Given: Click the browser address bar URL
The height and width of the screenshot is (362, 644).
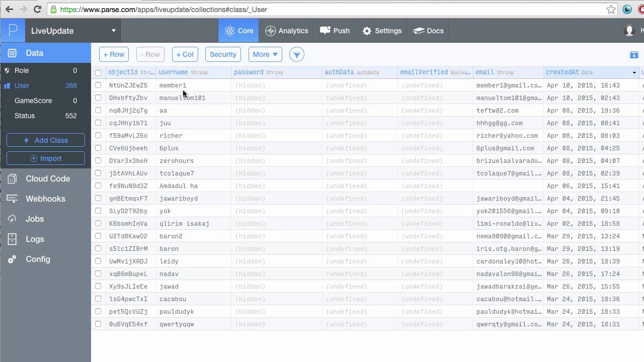Looking at the screenshot, I should pyautogui.click(x=164, y=9).
